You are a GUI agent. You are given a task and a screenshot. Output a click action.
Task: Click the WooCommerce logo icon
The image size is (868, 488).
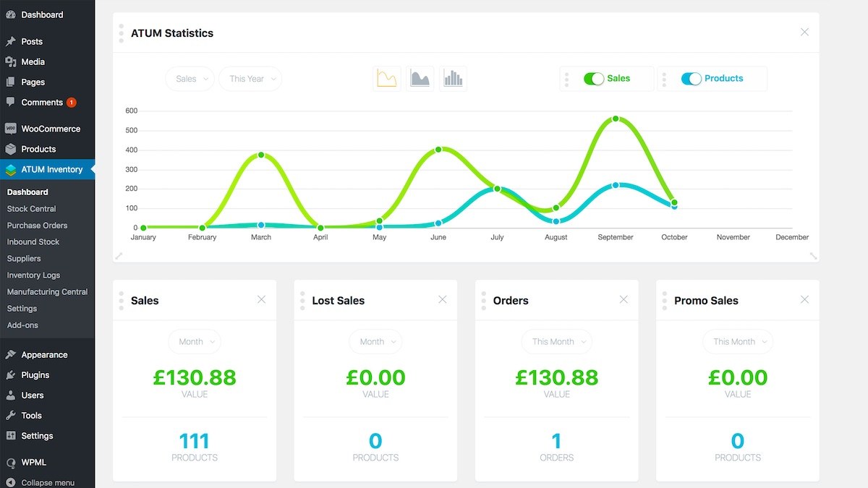[10, 129]
